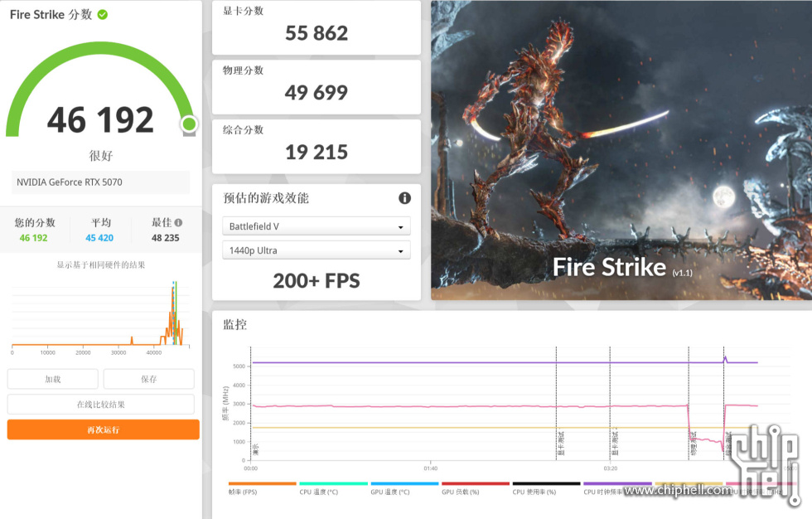Screen dimensions: 812x519
Task: Click the NVIDIA GeForce RTX 5070 label
Action: coord(70,182)
